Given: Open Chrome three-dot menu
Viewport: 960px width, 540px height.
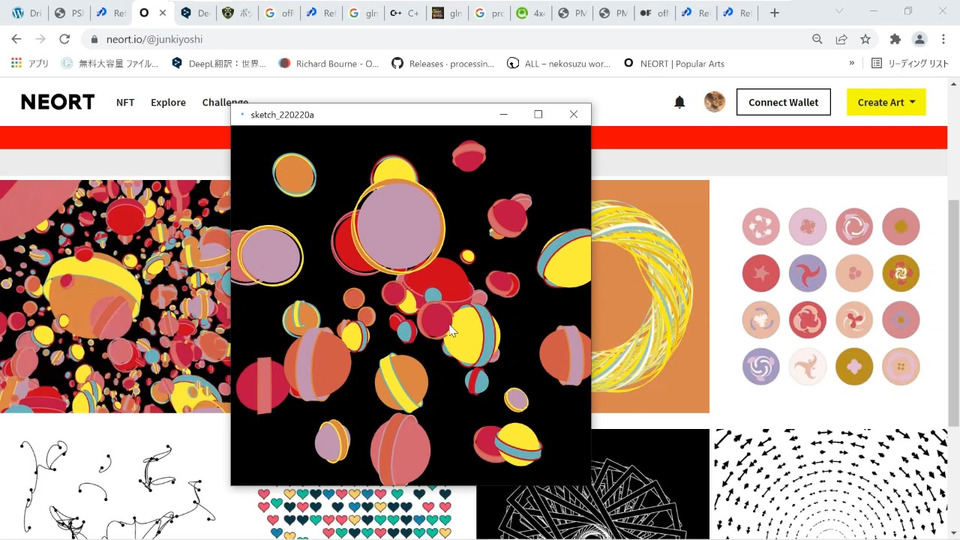Looking at the screenshot, I should tap(943, 39).
